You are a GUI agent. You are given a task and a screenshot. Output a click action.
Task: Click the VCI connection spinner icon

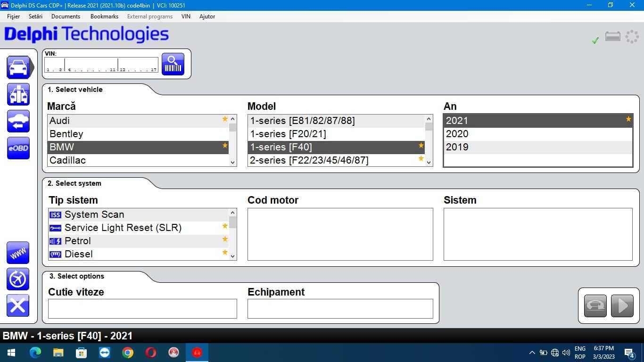click(632, 37)
